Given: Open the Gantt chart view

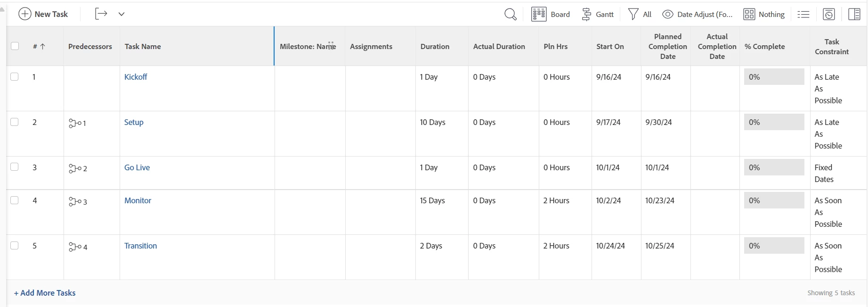Looking at the screenshot, I should coord(598,14).
